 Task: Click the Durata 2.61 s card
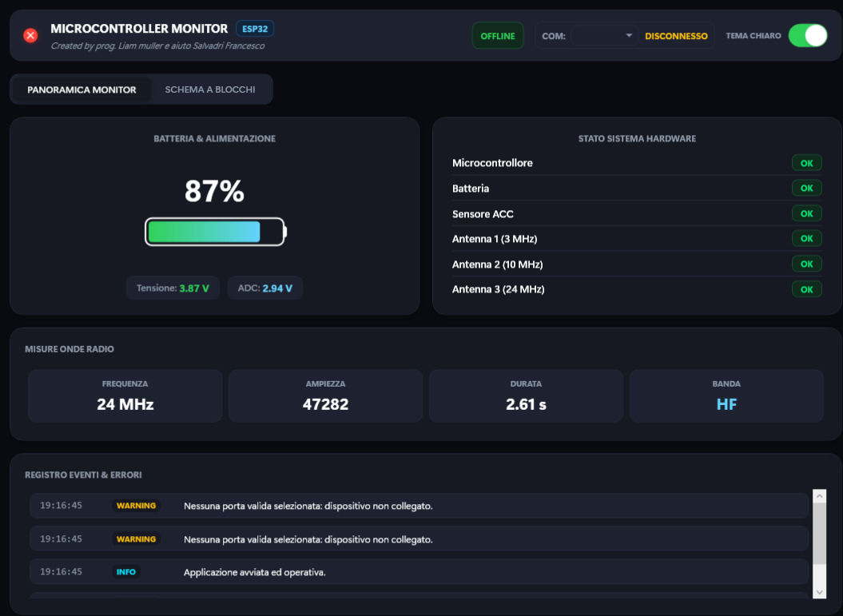(x=527, y=395)
